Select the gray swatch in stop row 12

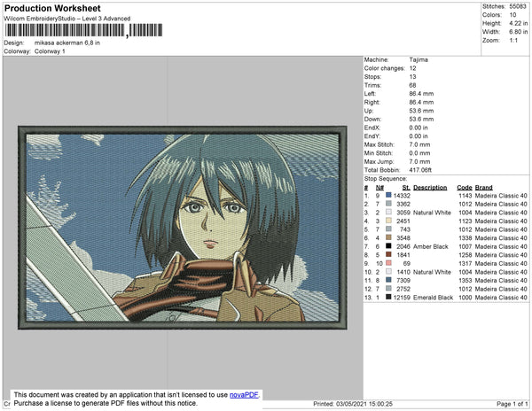click(x=388, y=289)
